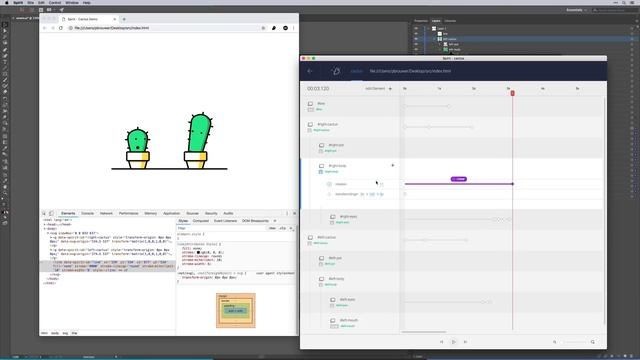Open the Network tab in DevTools
Image resolution: width=640 pixels, height=360 pixels.
click(106, 213)
